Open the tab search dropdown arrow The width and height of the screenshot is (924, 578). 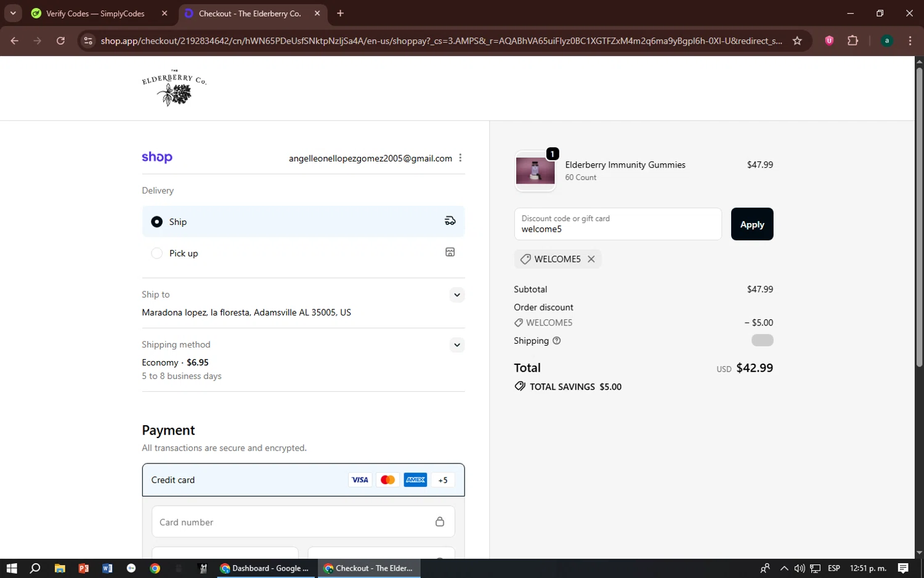click(x=13, y=14)
